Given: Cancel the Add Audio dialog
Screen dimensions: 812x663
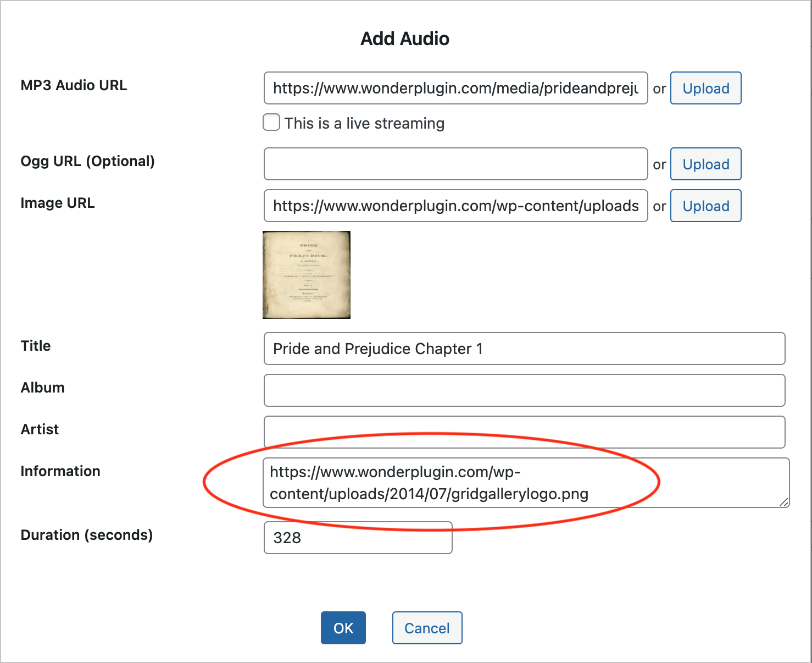Looking at the screenshot, I should tap(427, 628).
